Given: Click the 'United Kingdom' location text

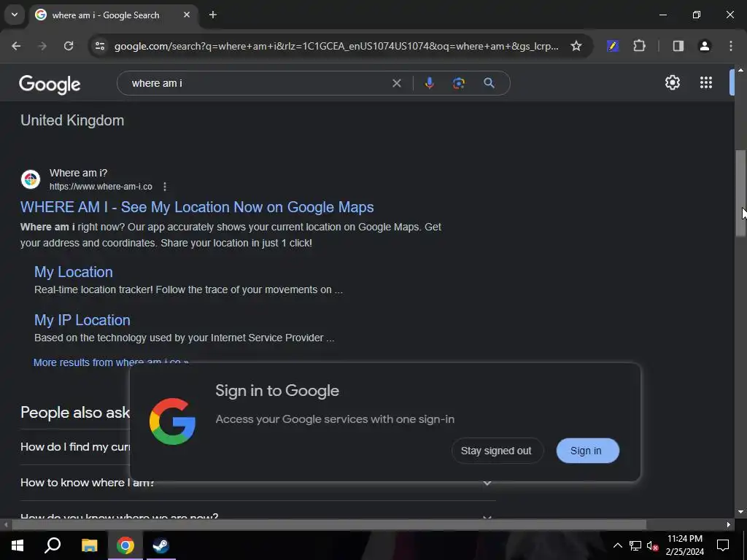Looking at the screenshot, I should (72, 120).
